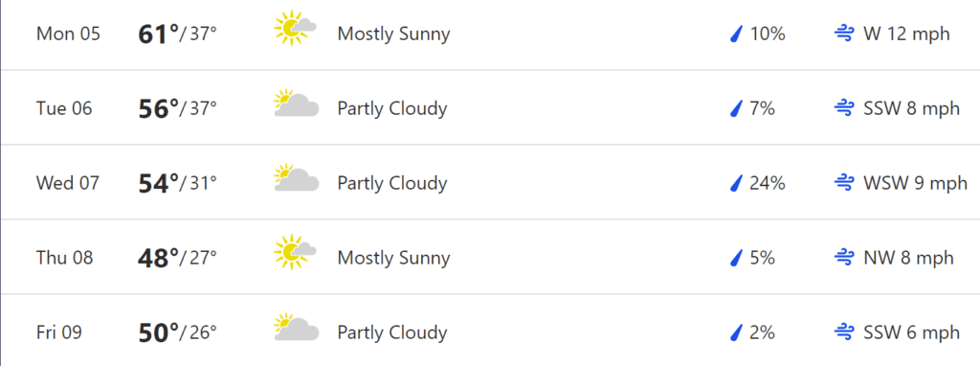
Task: Select the 48° high temperature for Thursday
Action: click(159, 257)
